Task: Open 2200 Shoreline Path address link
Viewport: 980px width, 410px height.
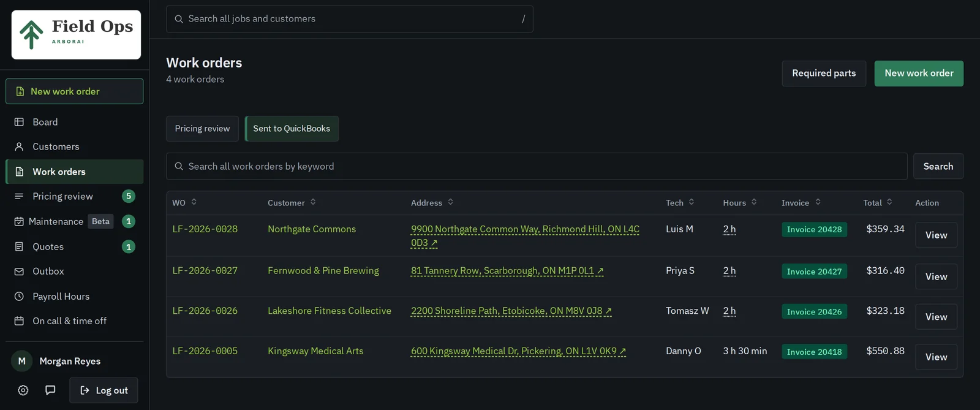Action: (511, 311)
